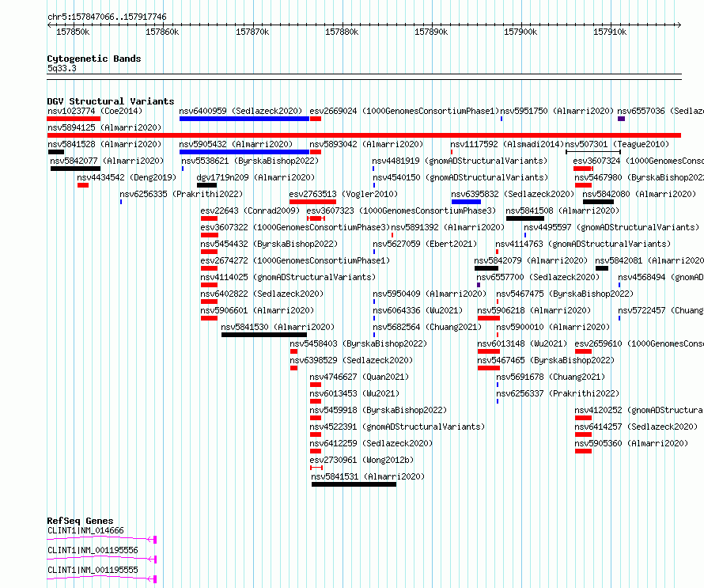
Task: Click the blue nsv6395832 variant bar
Action: (466, 202)
